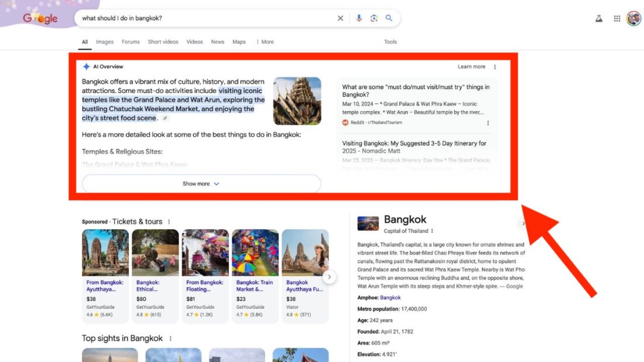This screenshot has height=362, width=644.
Task: Clear the search query with the X icon
Action: [x=340, y=18]
